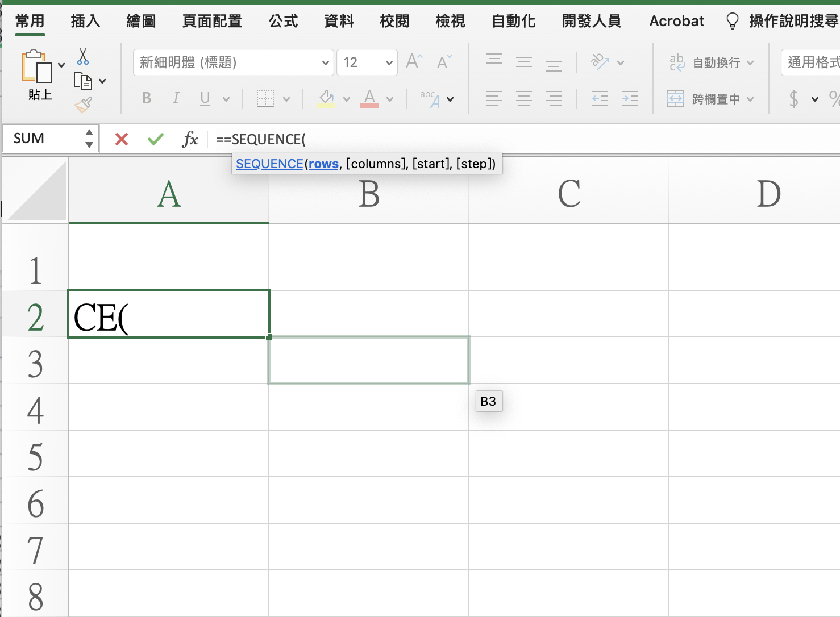
Task: Open the 檢視 ribbon tab
Action: [450, 22]
